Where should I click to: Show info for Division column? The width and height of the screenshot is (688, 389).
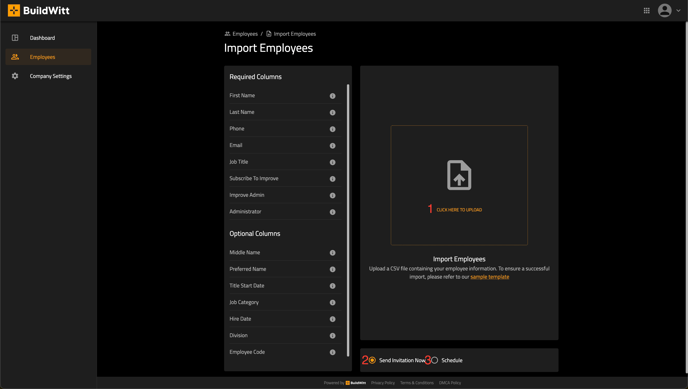click(333, 336)
